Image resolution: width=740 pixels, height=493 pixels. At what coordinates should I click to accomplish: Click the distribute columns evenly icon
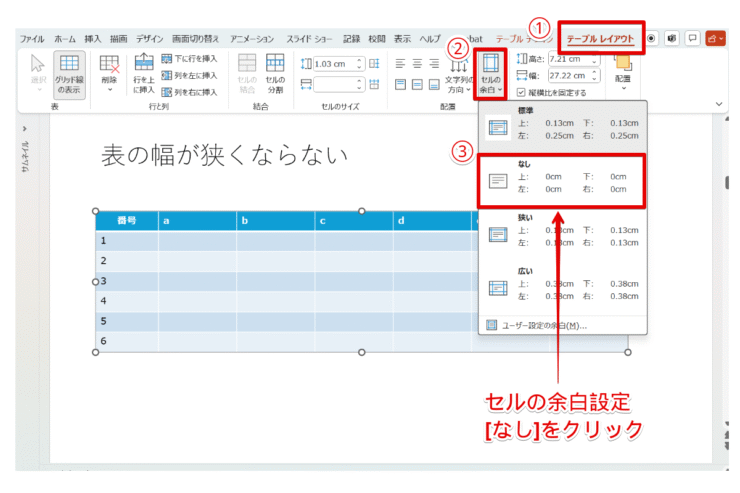(x=374, y=84)
